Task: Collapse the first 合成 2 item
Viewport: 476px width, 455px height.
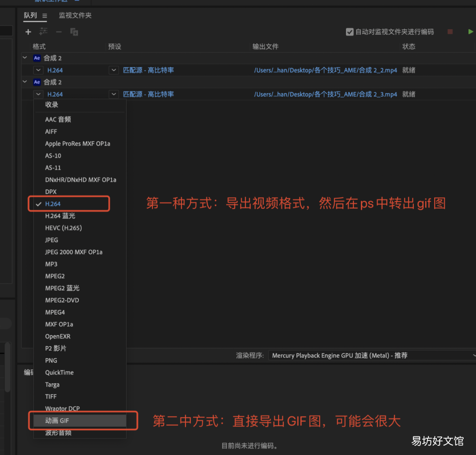Action: click(x=25, y=58)
